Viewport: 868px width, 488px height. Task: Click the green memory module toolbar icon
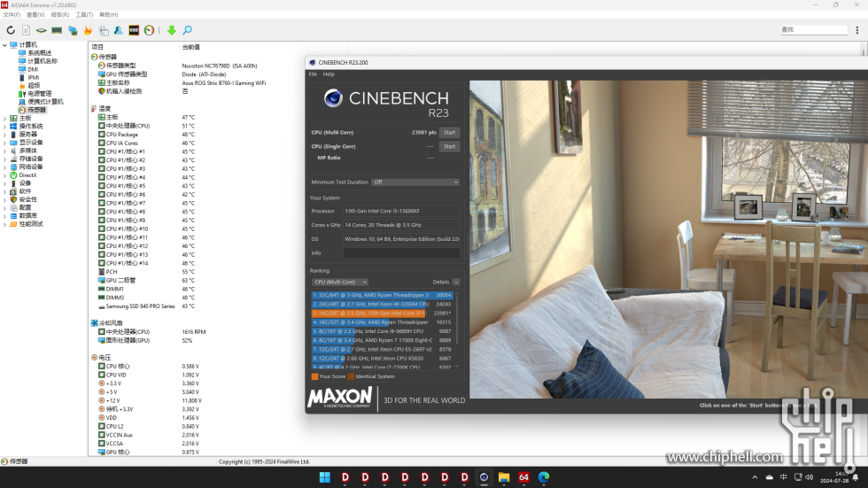[57, 30]
